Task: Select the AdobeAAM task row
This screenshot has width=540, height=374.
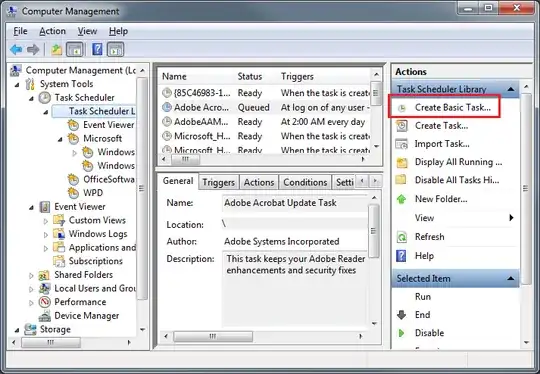Action: pyautogui.click(x=264, y=122)
